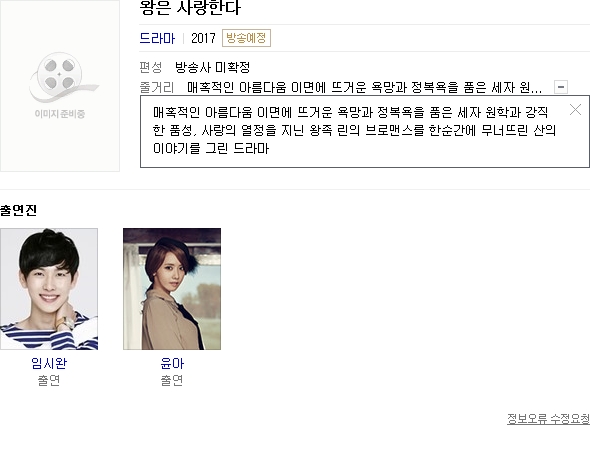Click the 방송사 미확정 broadcaster text
This screenshot has height=458, width=590.
point(213,67)
